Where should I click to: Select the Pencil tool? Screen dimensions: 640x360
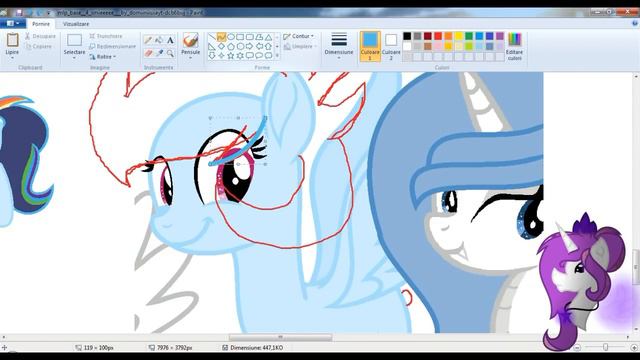click(x=149, y=40)
